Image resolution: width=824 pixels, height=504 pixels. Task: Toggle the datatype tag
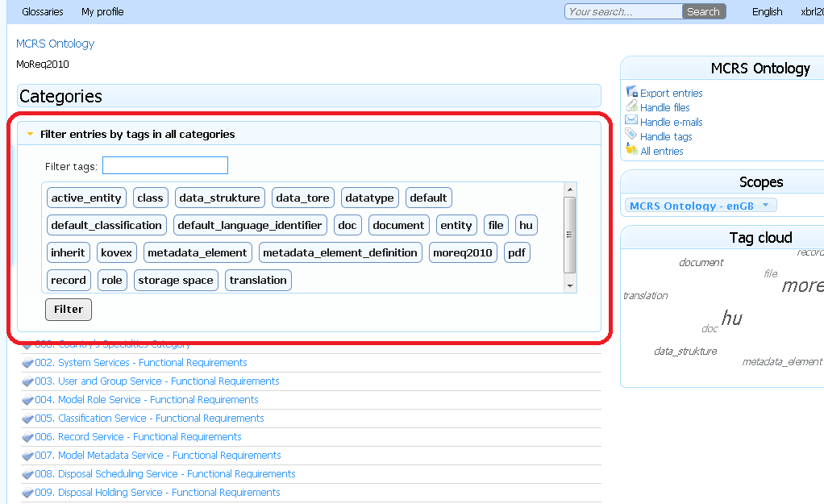369,198
